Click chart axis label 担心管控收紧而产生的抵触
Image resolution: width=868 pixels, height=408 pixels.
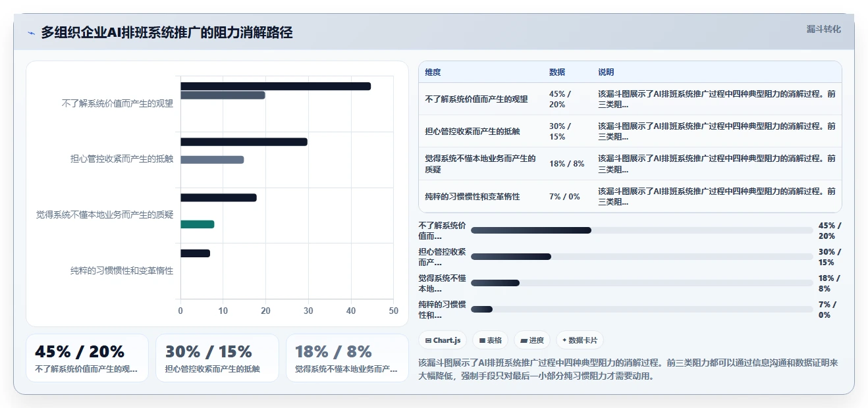coord(122,159)
